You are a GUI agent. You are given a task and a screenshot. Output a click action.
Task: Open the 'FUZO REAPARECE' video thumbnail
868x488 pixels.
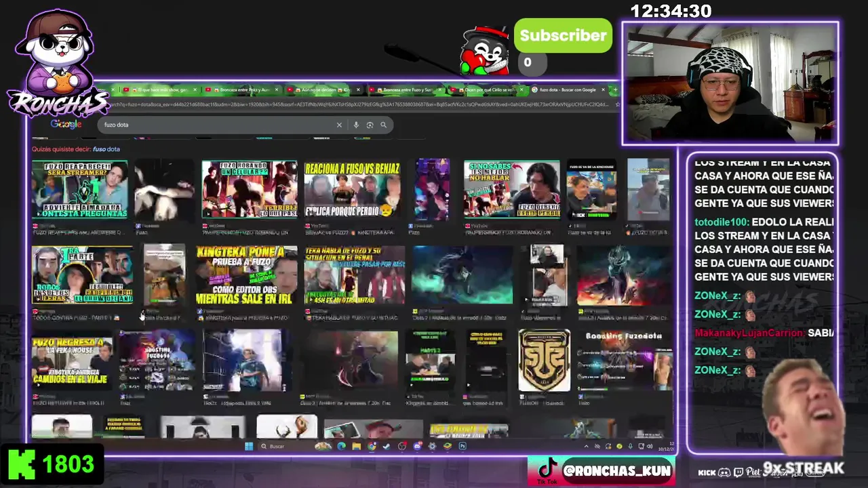click(x=79, y=190)
